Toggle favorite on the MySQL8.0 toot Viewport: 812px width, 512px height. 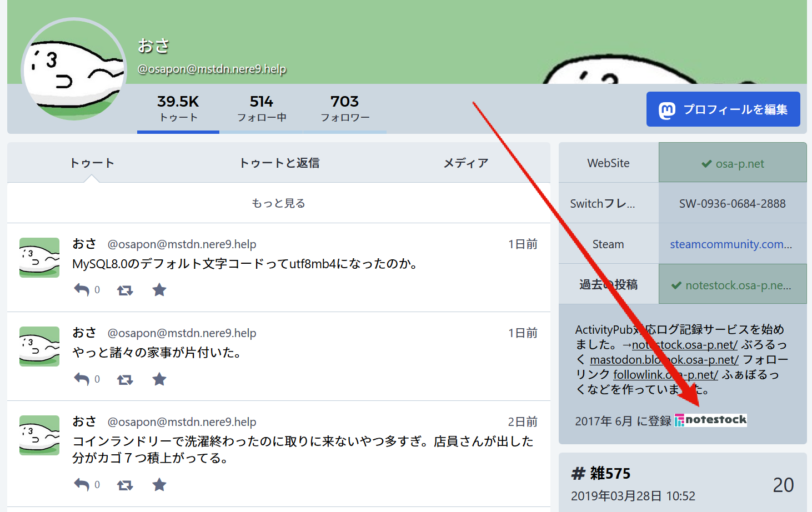click(x=159, y=289)
